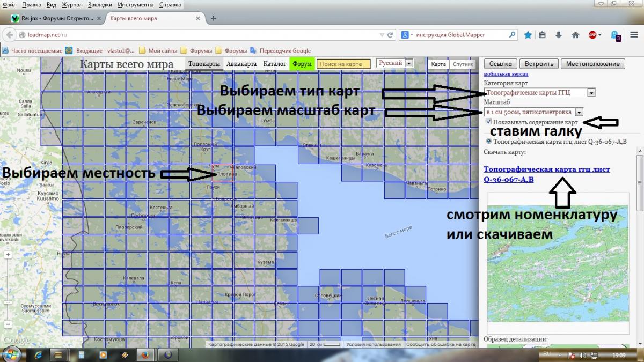Uncheck 'Показывать содержание карт' checkbox
Screen dimensions: 644x362
point(488,122)
